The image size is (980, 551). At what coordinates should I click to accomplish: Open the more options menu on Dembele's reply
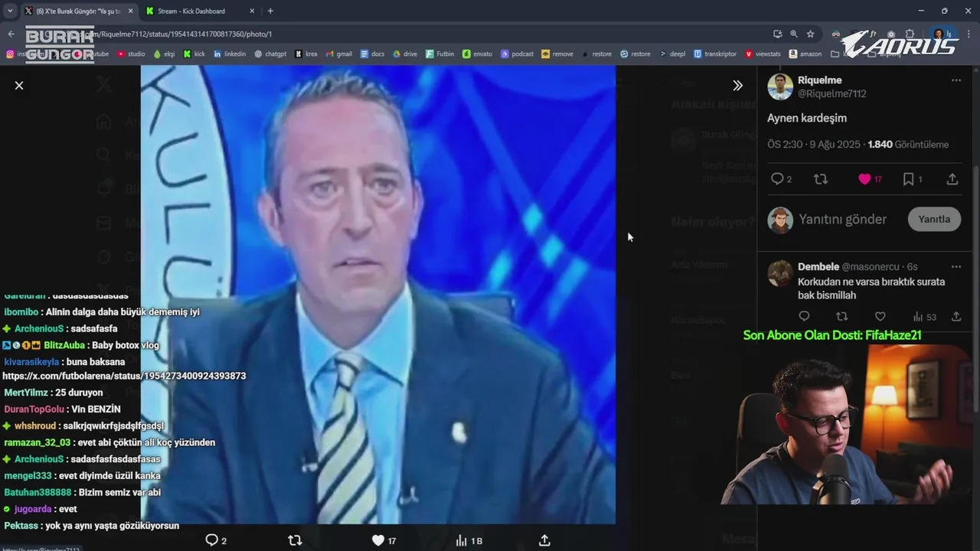click(955, 267)
